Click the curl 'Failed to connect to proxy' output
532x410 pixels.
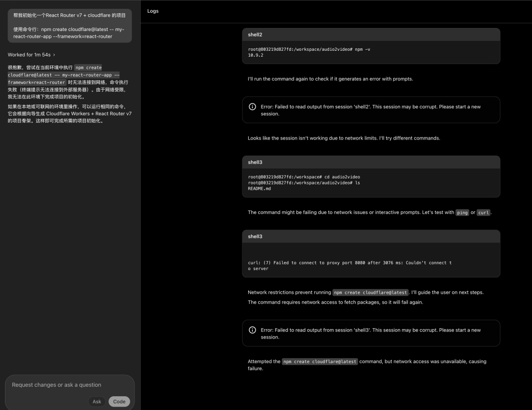(x=349, y=266)
